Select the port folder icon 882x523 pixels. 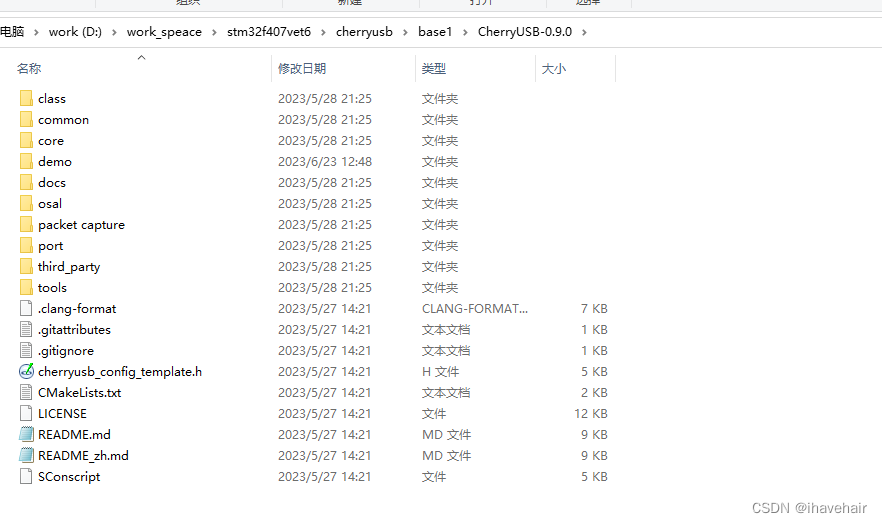pos(26,245)
